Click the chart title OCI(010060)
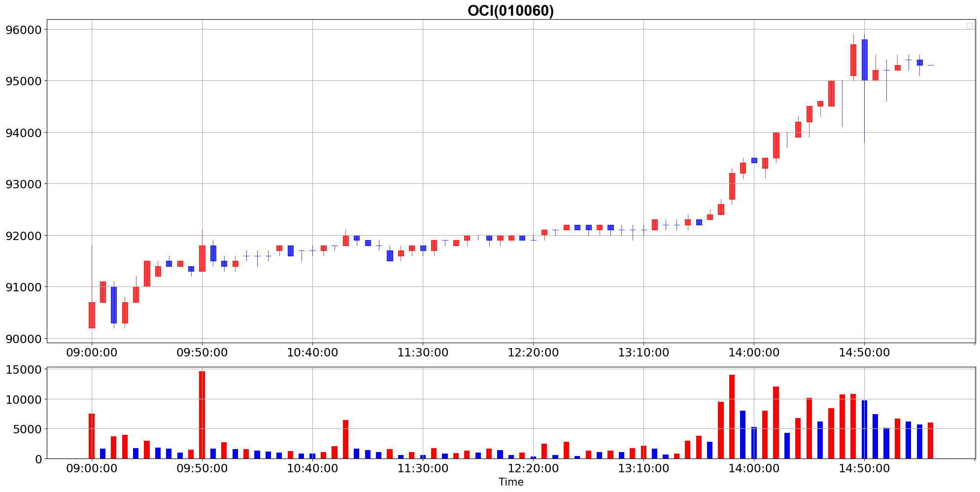980x492 pixels. pyautogui.click(x=510, y=10)
